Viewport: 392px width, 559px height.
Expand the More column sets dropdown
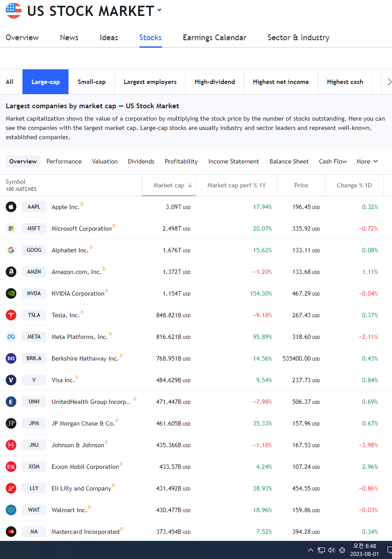(367, 161)
